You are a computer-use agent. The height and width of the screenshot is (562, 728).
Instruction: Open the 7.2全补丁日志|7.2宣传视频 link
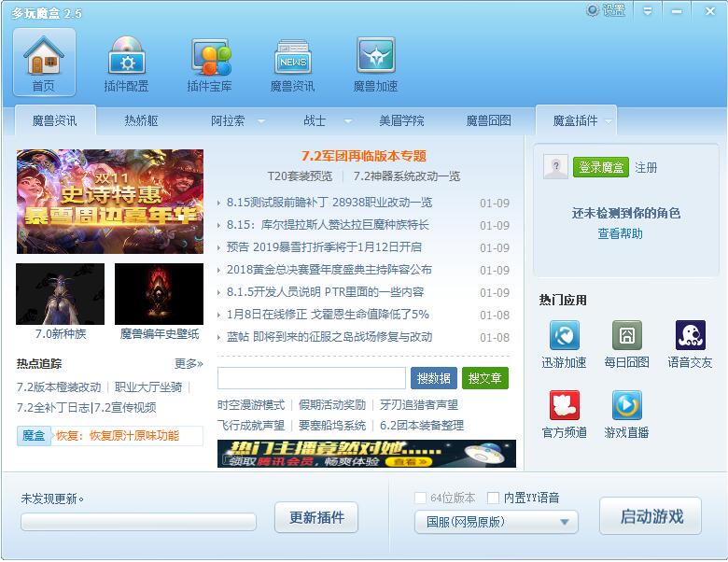tap(87, 407)
